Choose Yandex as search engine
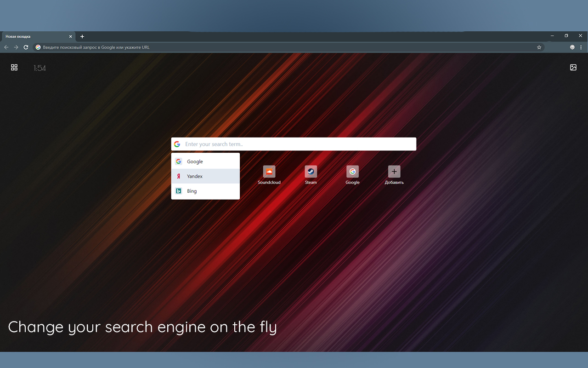 click(x=205, y=176)
